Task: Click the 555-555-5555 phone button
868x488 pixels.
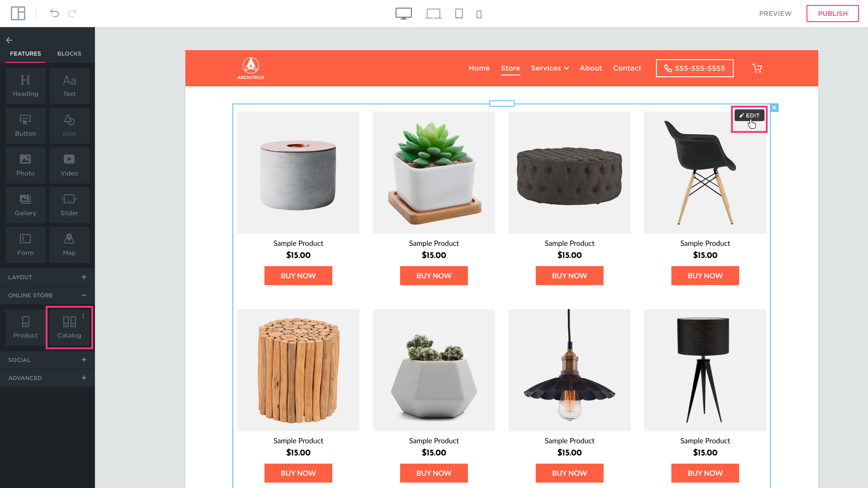Action: 695,68
